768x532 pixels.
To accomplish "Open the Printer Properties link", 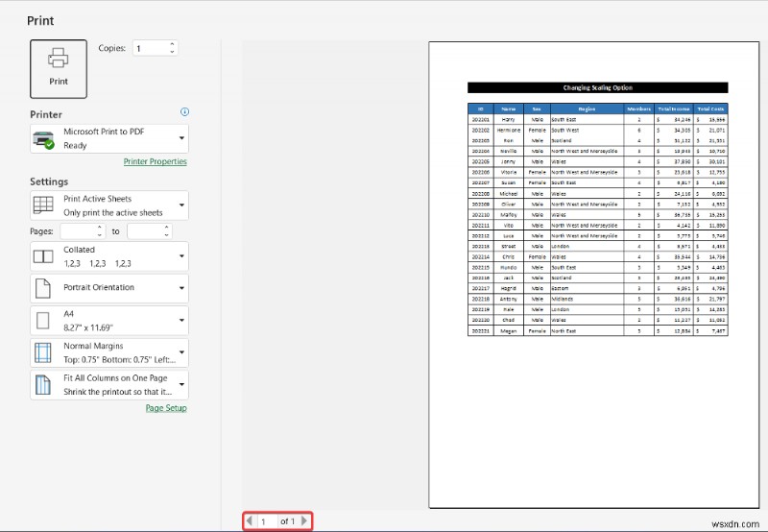I will click(155, 161).
